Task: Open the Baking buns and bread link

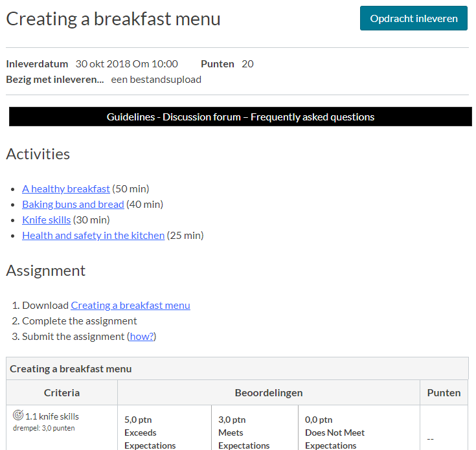Action: point(73,204)
